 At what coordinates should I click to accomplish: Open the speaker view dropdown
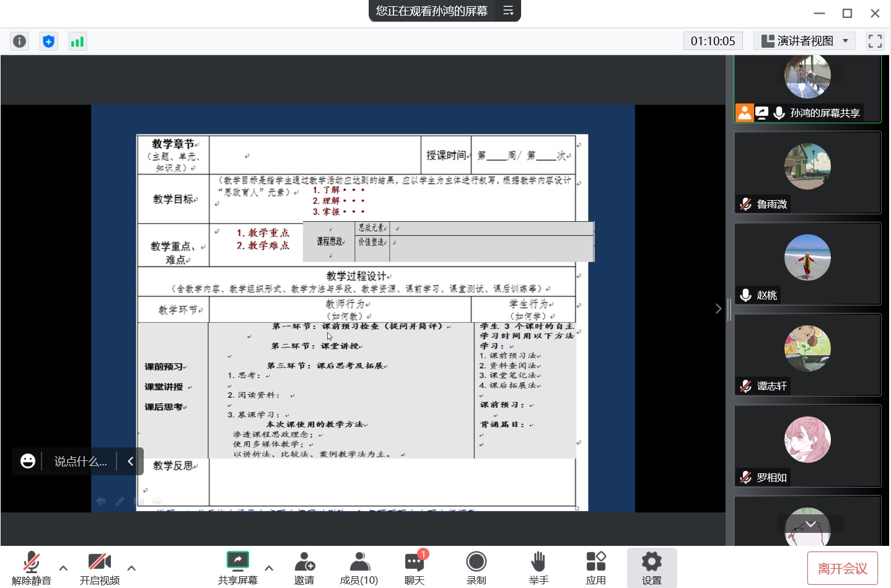pyautogui.click(x=804, y=42)
